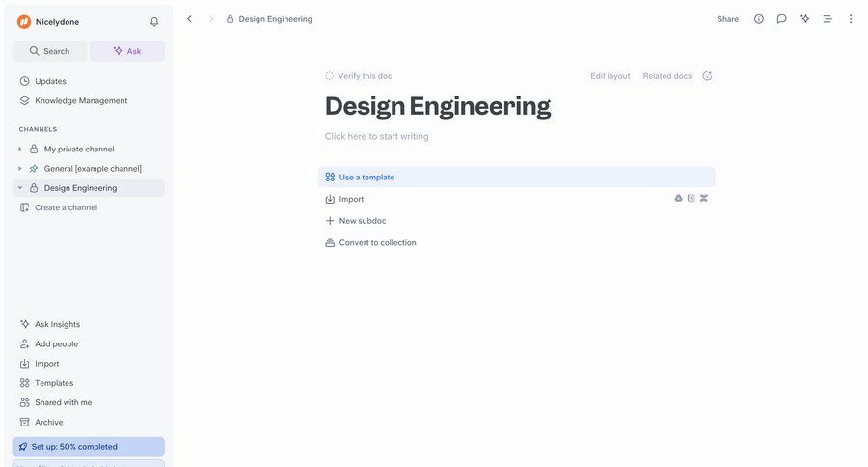Image resolution: width=868 pixels, height=467 pixels.
Task: Open the table of contents icon
Action: coord(827,19)
